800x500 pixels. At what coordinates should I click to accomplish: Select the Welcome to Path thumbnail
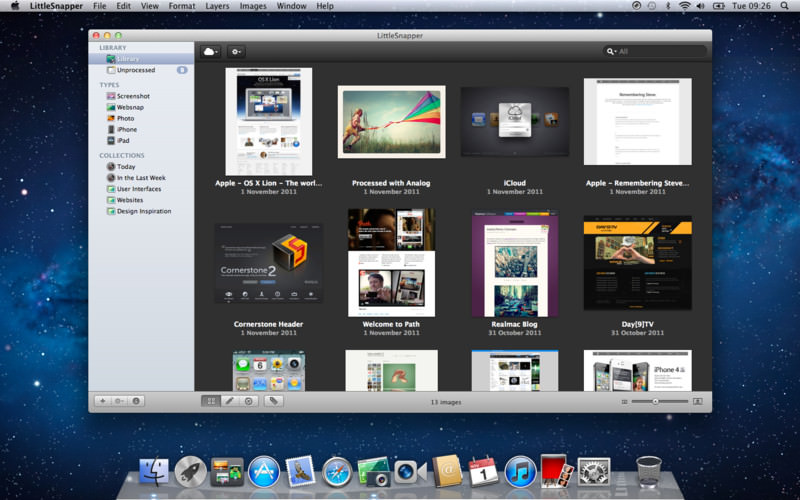pos(391,263)
